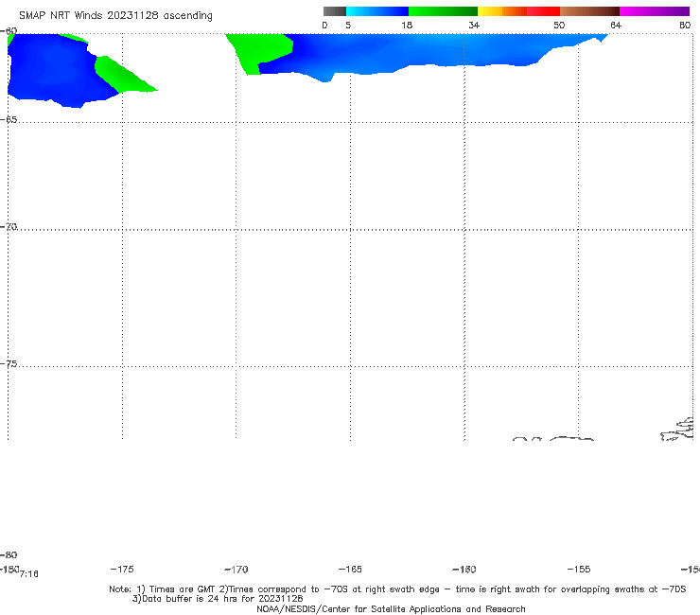The width and height of the screenshot is (700, 615).
Task: Click the coastline outline at the map's right edge
Action: point(677,430)
